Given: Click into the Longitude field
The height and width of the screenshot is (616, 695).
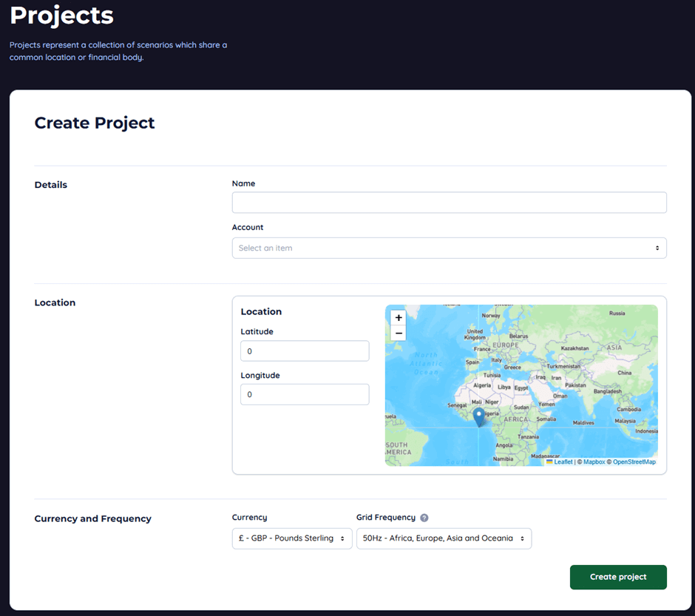Looking at the screenshot, I should pyautogui.click(x=304, y=394).
